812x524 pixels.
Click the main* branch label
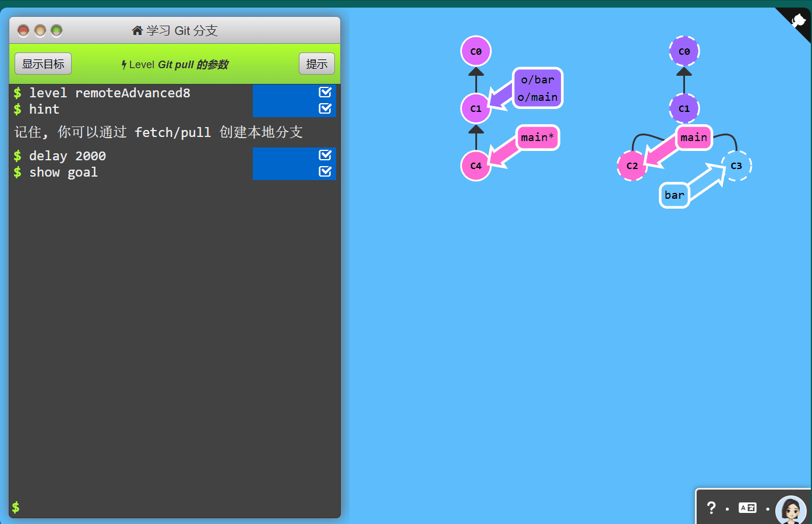pos(537,138)
